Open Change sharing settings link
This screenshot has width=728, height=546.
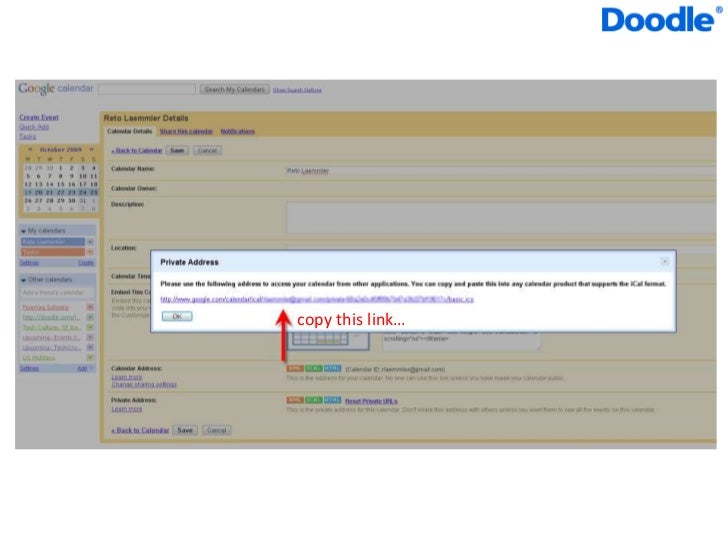tap(144, 384)
